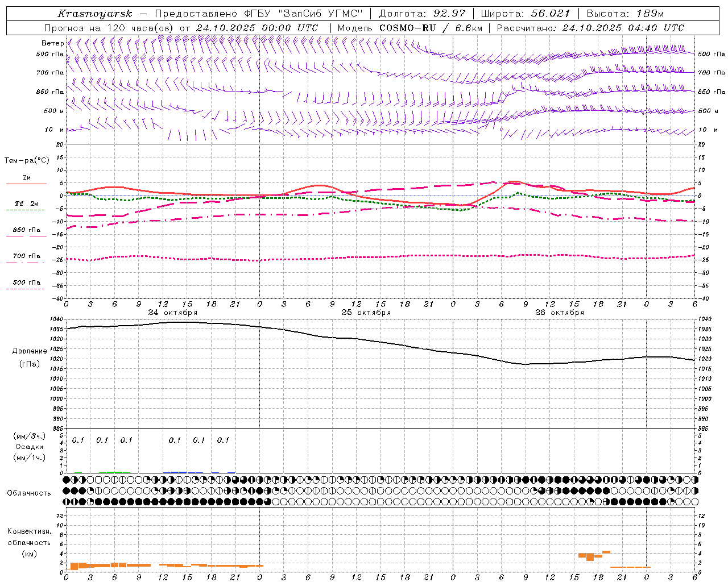Click the Прогноз на 120 часа(ов) text

109,28
